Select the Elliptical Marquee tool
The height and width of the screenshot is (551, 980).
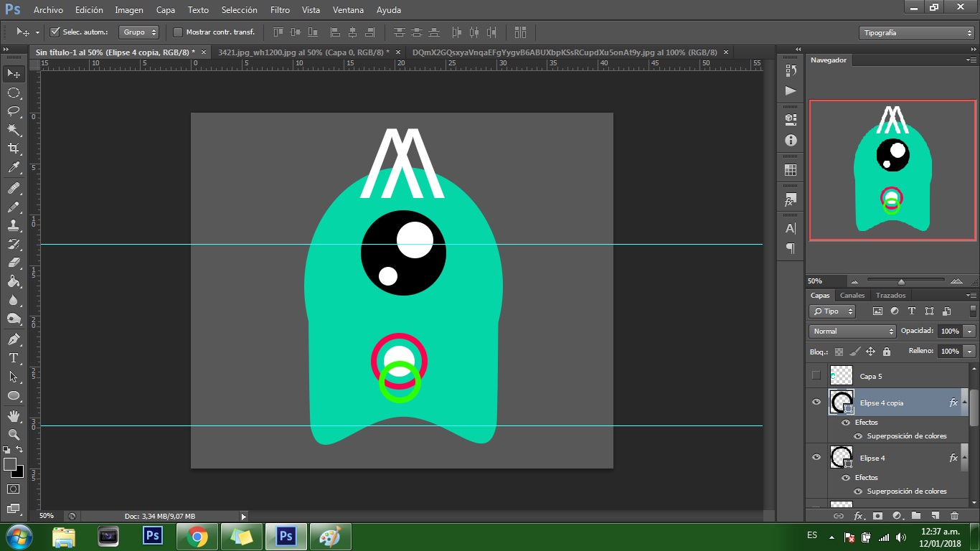(x=14, y=93)
